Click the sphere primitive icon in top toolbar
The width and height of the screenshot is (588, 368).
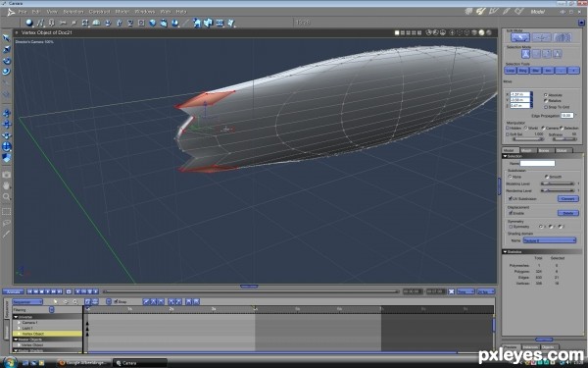tap(29, 23)
